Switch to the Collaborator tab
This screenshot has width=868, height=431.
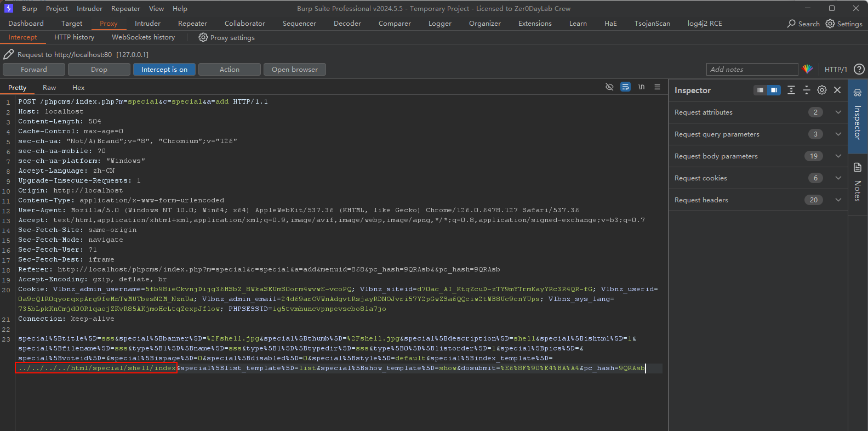point(245,24)
